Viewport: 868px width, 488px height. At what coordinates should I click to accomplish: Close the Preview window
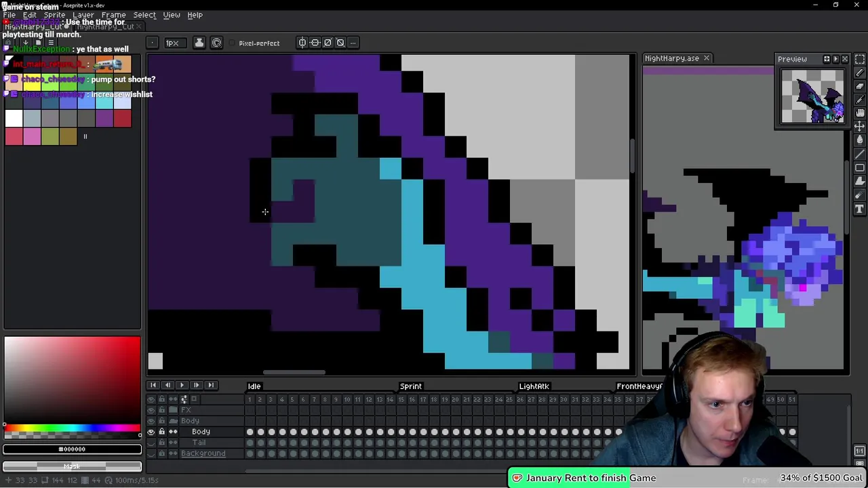pos(845,59)
